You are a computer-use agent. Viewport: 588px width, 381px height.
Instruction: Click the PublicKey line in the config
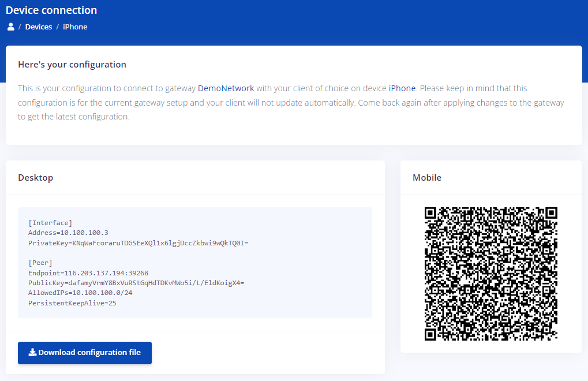coord(136,283)
